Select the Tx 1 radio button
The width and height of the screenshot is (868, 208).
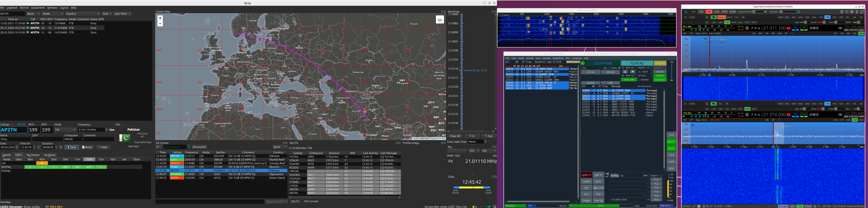coord(648,180)
